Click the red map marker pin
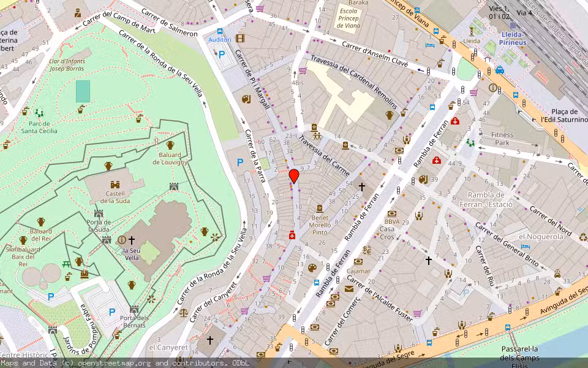Screen dimensions: 588x368 click(x=293, y=178)
